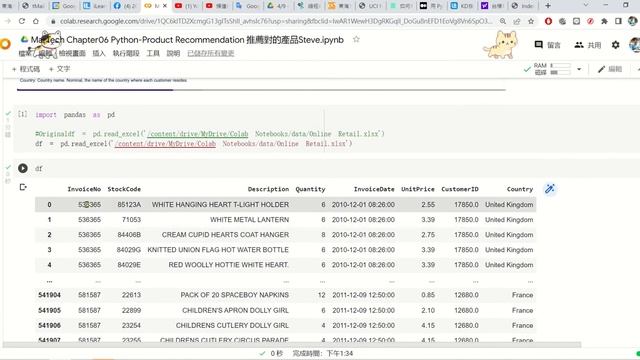Close the active Colab tab

(165, 6)
